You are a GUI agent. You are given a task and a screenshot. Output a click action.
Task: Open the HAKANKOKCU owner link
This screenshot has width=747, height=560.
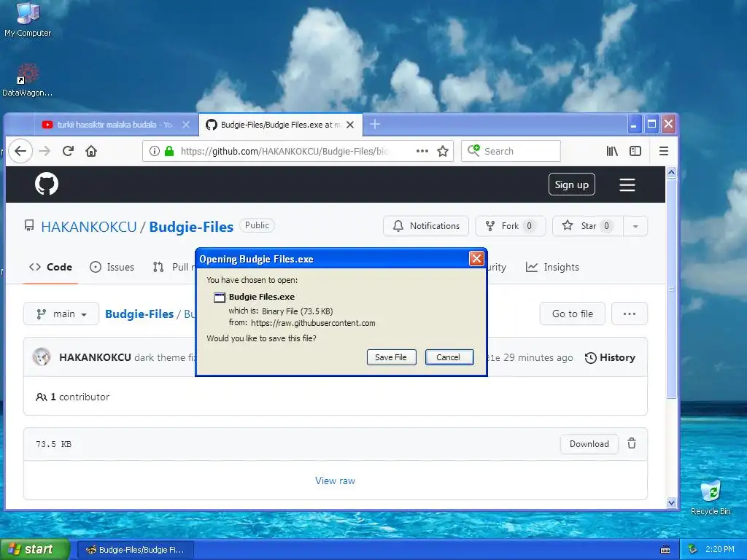pyautogui.click(x=88, y=227)
